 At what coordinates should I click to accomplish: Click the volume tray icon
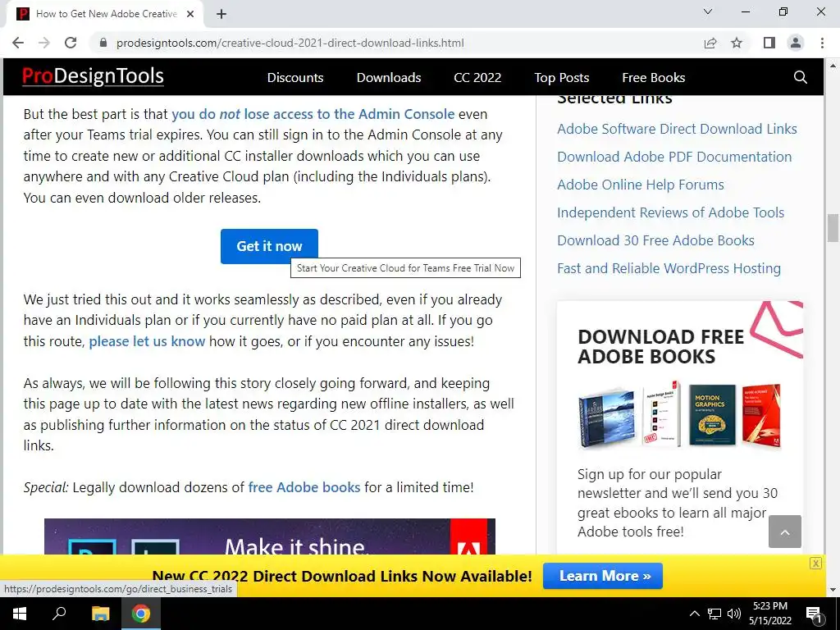pos(734,614)
